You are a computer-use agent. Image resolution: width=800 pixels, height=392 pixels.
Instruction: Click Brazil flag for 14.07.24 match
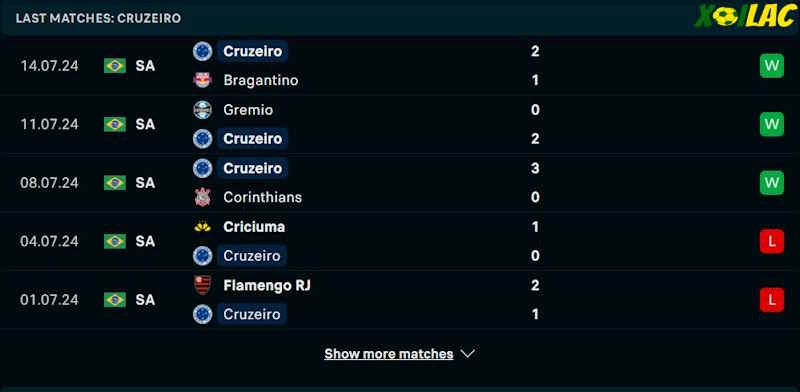[115, 66]
